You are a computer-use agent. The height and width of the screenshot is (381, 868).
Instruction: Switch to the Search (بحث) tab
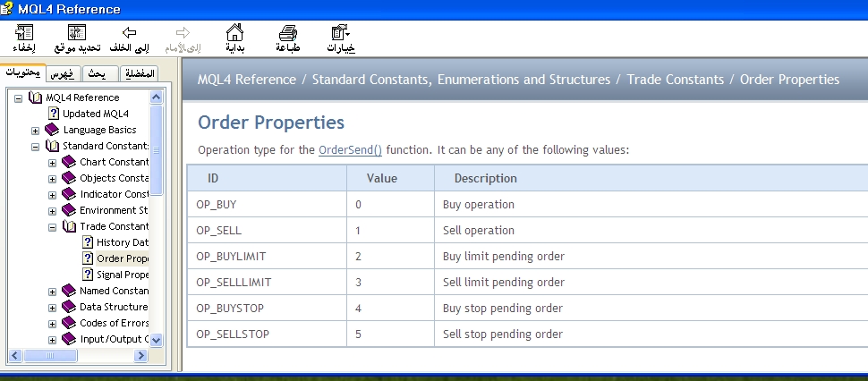click(98, 73)
